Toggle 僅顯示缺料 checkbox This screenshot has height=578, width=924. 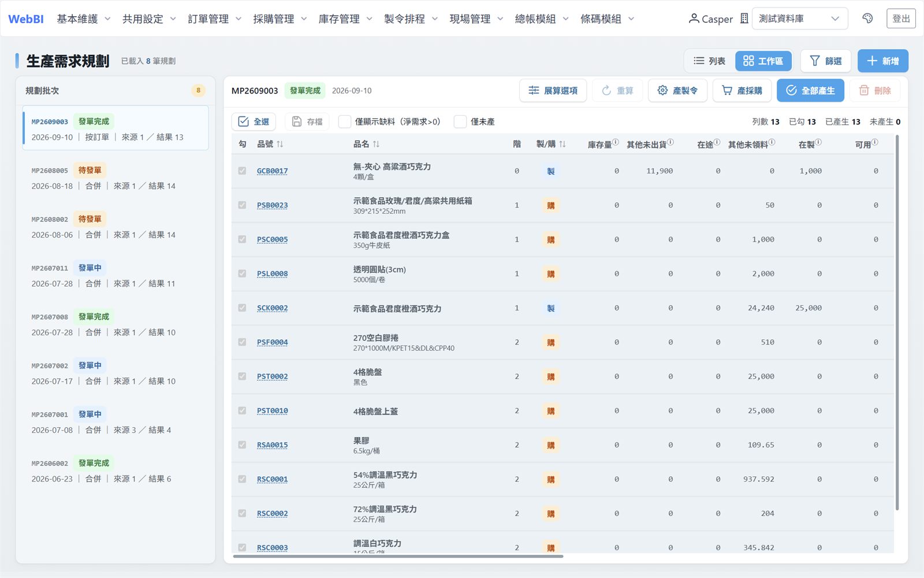pos(344,121)
